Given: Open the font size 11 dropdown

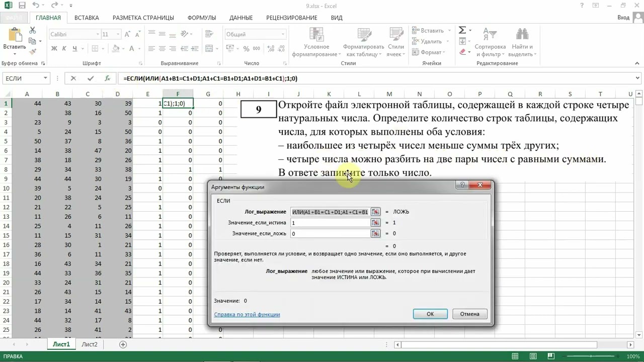Looking at the screenshot, I should pyautogui.click(x=119, y=34).
